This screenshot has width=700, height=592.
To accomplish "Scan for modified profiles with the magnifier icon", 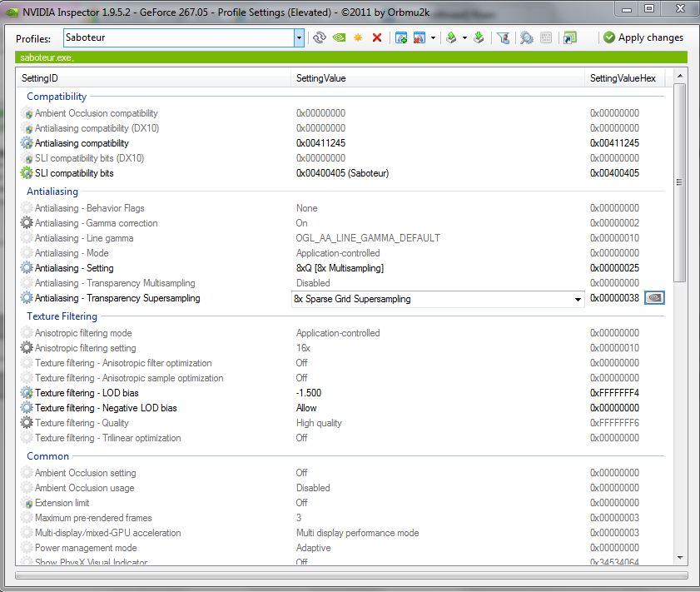I will (526, 38).
